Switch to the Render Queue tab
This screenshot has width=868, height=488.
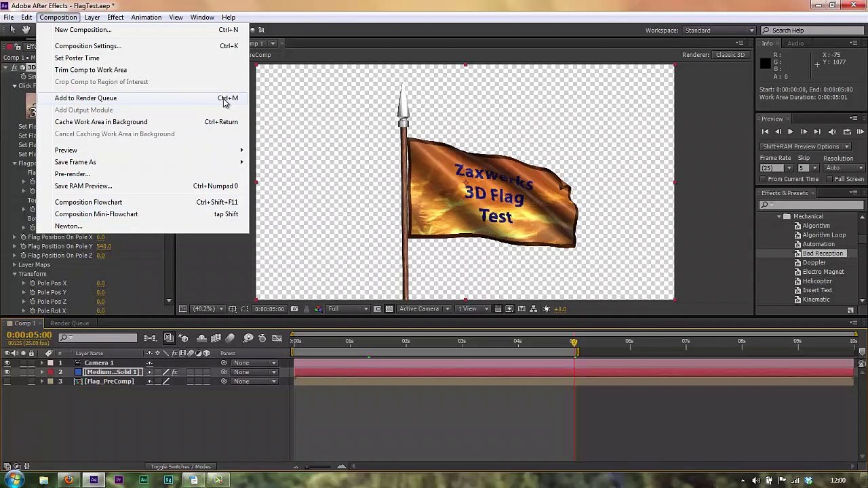(69, 323)
